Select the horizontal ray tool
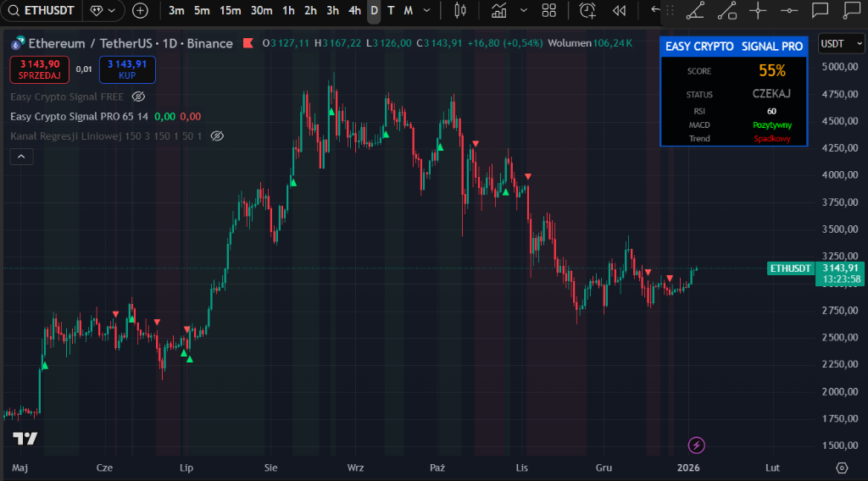 (789, 10)
